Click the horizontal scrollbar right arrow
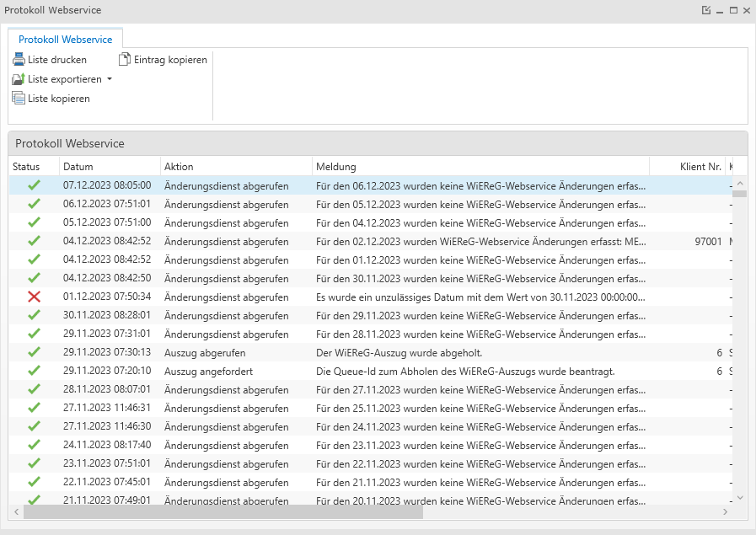This screenshot has height=535, width=756. coord(725,512)
